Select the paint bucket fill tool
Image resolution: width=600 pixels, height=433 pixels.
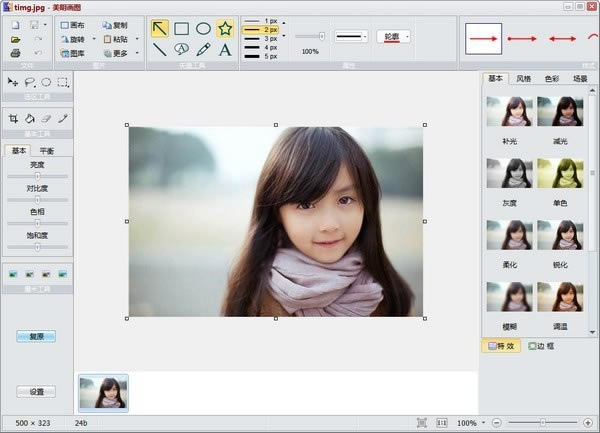click(x=30, y=118)
